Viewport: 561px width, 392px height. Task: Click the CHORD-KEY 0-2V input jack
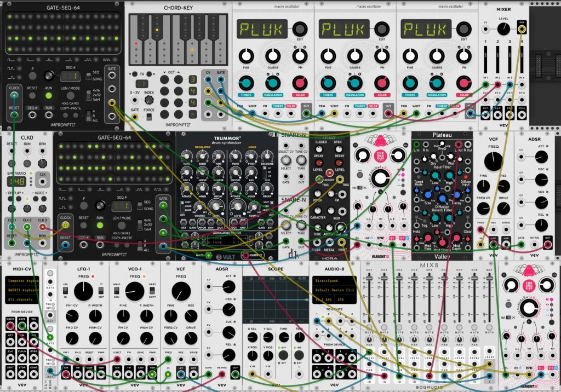[135, 100]
